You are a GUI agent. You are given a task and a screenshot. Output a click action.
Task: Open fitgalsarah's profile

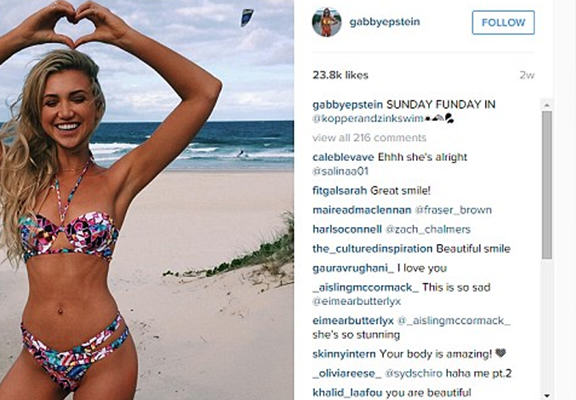coord(339,191)
